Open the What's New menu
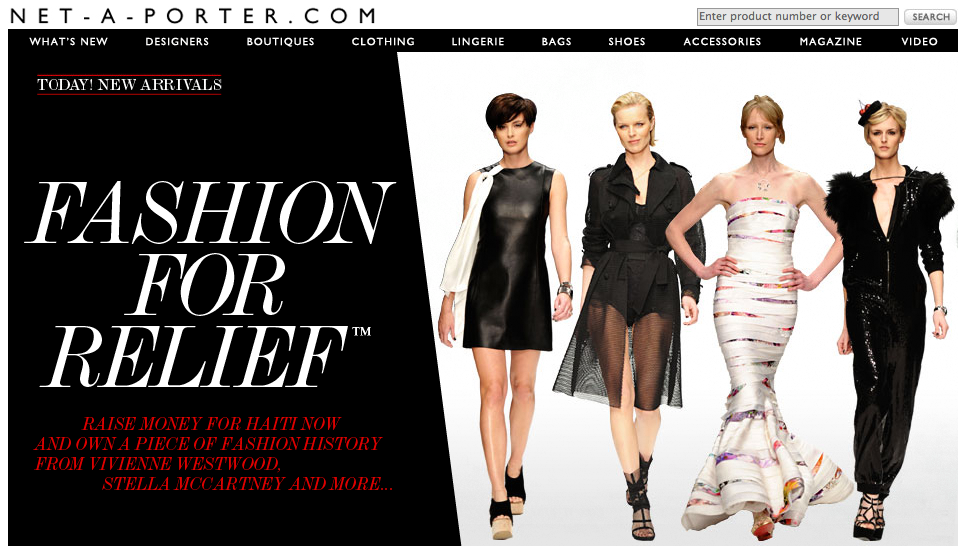The width and height of the screenshot is (973, 548). point(68,42)
